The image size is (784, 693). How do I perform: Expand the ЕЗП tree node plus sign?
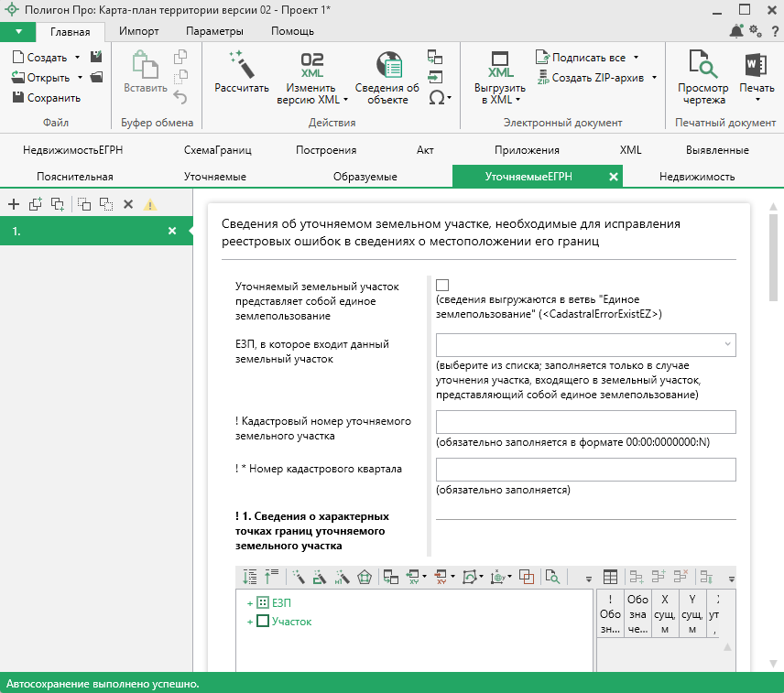248,603
